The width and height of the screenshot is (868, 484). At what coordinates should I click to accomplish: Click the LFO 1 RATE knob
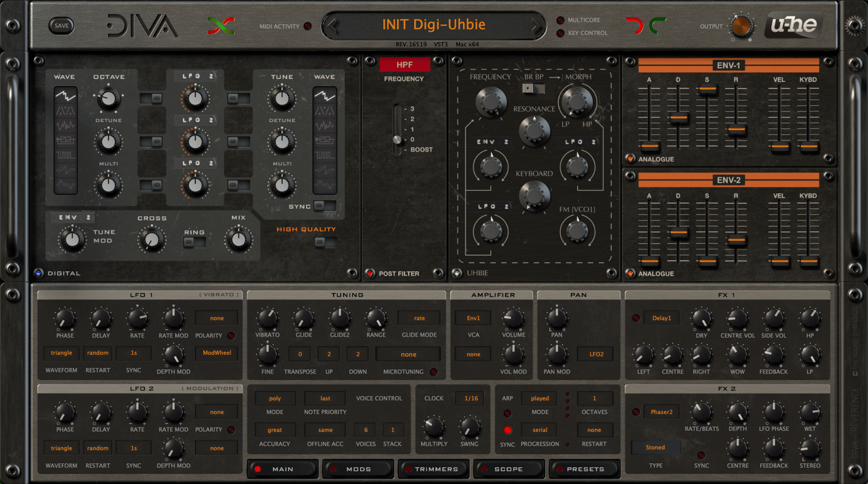tap(137, 318)
